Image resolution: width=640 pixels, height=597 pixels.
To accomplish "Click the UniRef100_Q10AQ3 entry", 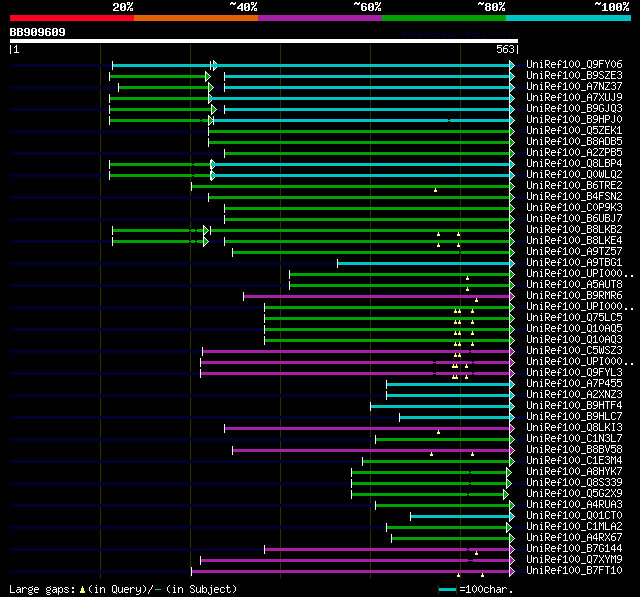I will pos(574,340).
